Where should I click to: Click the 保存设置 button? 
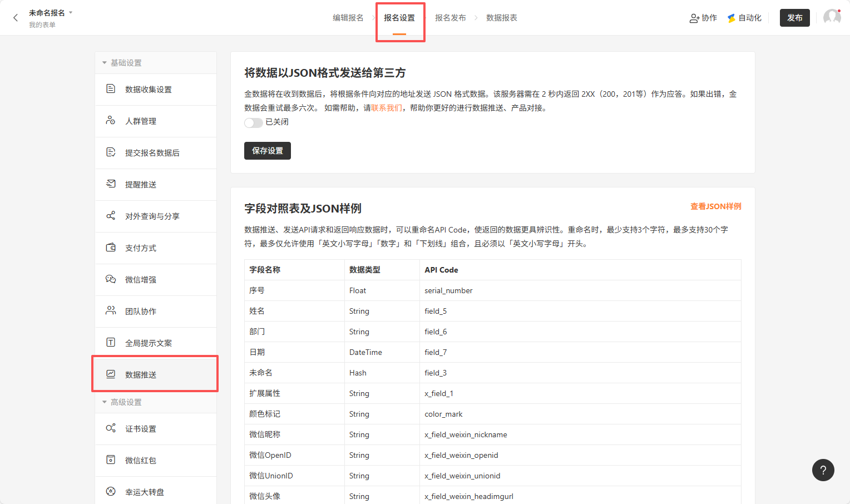(267, 151)
